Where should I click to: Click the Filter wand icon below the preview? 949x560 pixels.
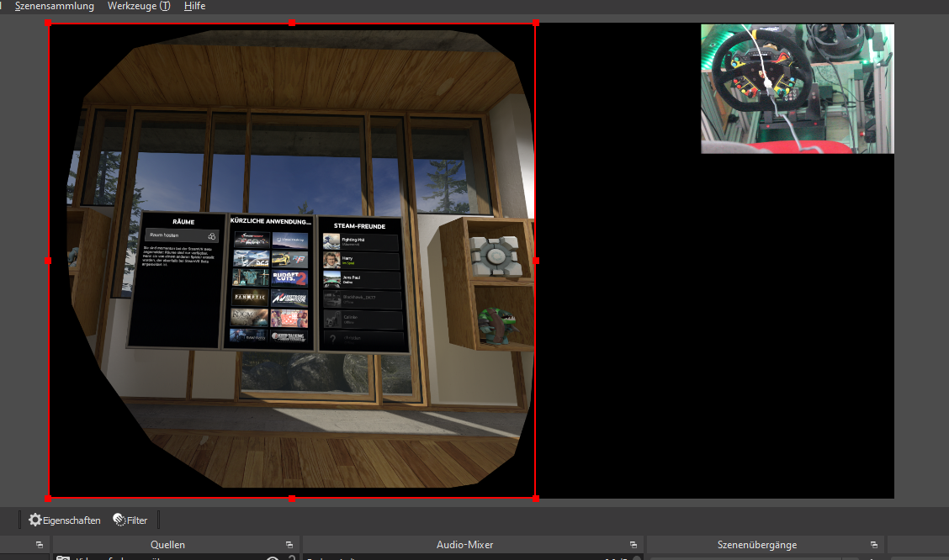point(119,520)
